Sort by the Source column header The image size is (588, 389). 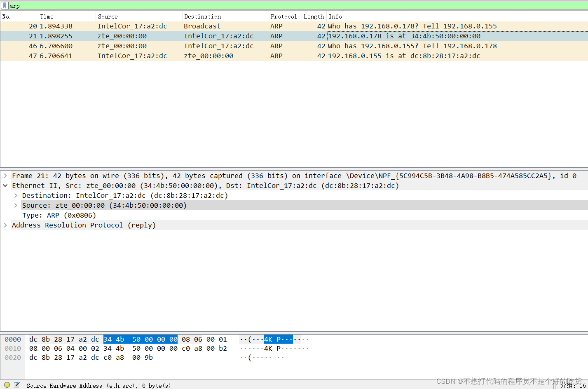click(x=139, y=16)
